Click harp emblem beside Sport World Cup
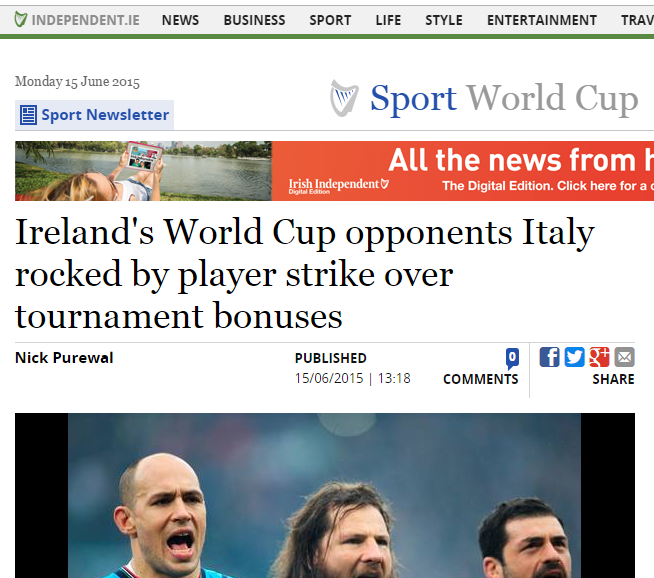The width and height of the screenshot is (654, 578). pos(344,98)
